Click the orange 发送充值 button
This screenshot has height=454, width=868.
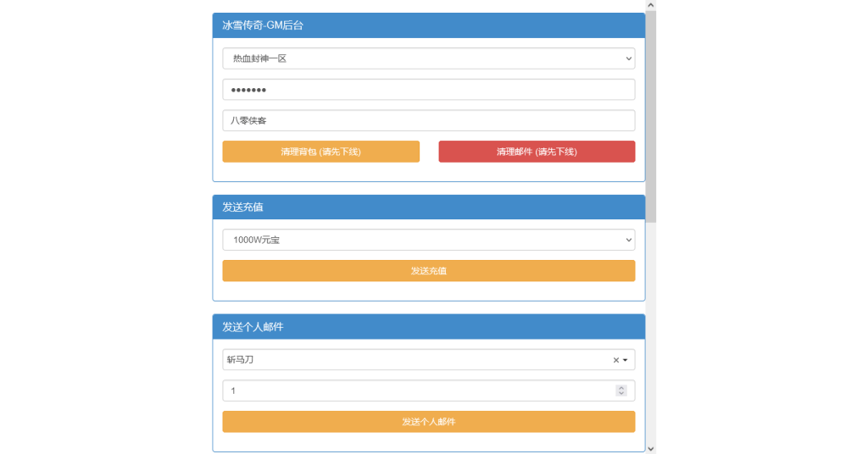428,271
